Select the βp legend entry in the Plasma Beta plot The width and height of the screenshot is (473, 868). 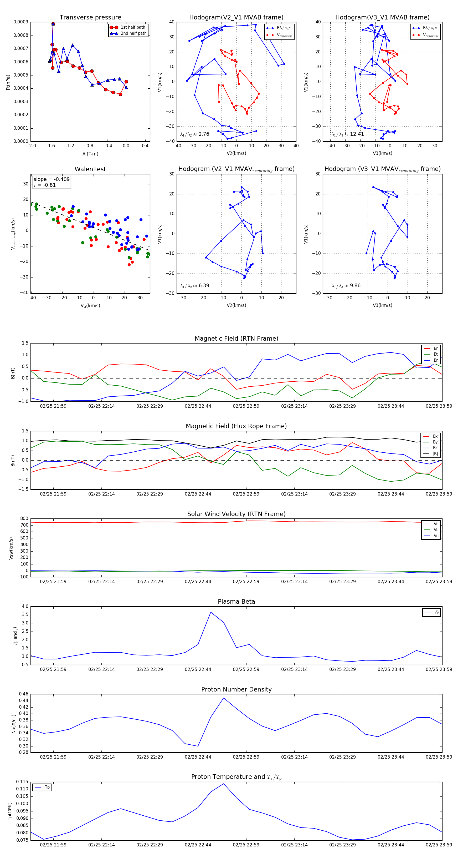tap(431, 612)
